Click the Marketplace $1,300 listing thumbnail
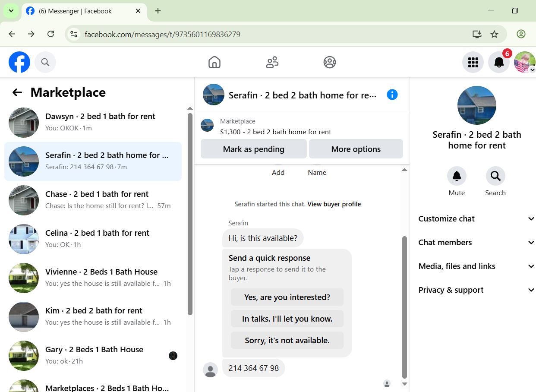 (207, 126)
